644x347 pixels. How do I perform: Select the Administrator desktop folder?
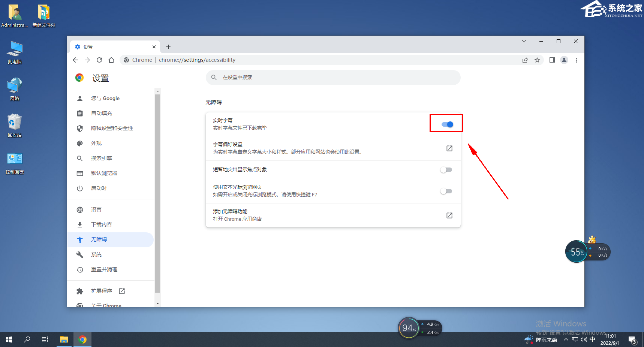click(x=15, y=16)
